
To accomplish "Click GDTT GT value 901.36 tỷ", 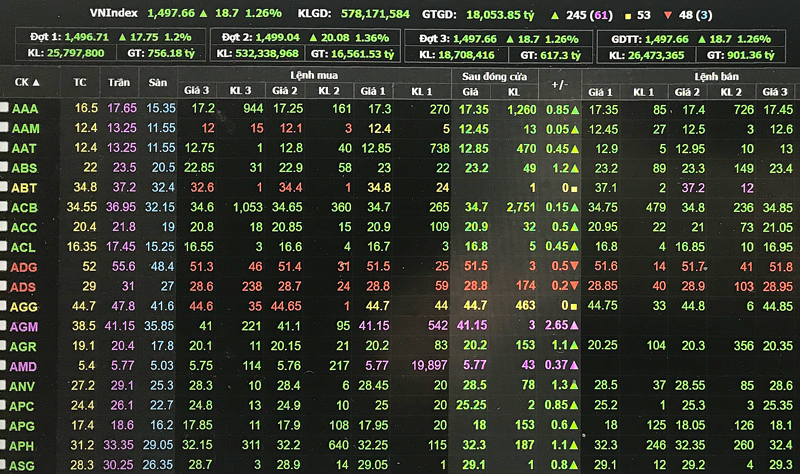I will 751,55.
